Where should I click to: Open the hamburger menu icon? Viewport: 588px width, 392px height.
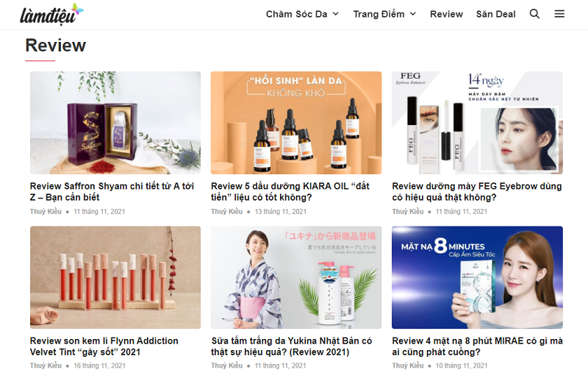[559, 14]
